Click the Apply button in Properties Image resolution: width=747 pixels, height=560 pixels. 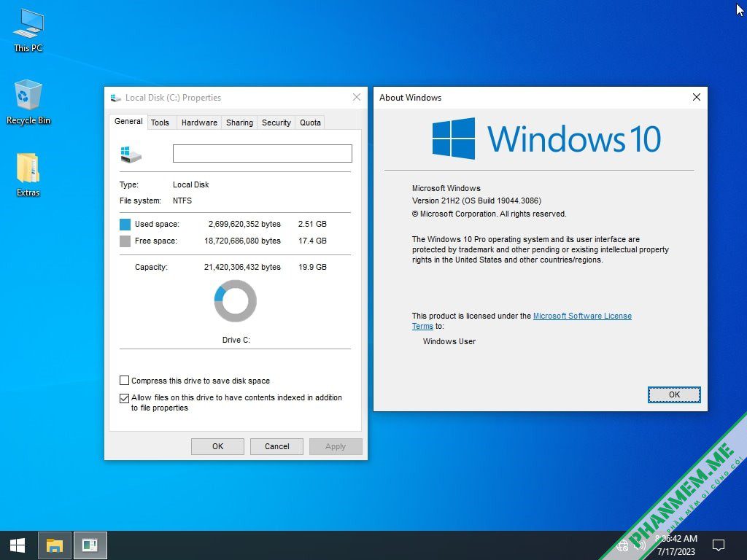336,447
